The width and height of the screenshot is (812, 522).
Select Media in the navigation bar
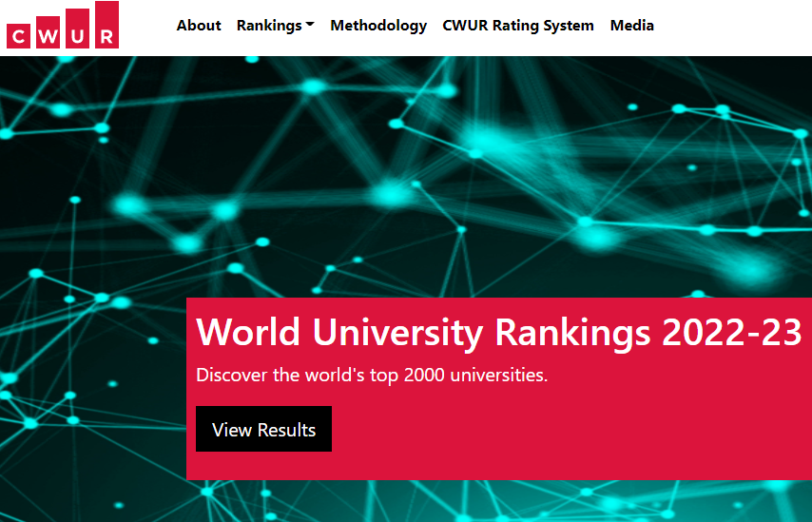(632, 26)
